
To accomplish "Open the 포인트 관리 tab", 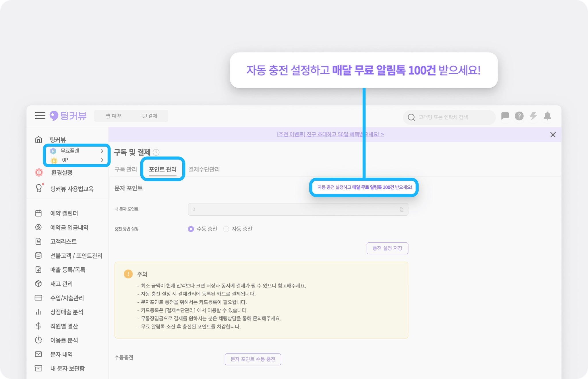I will (163, 169).
